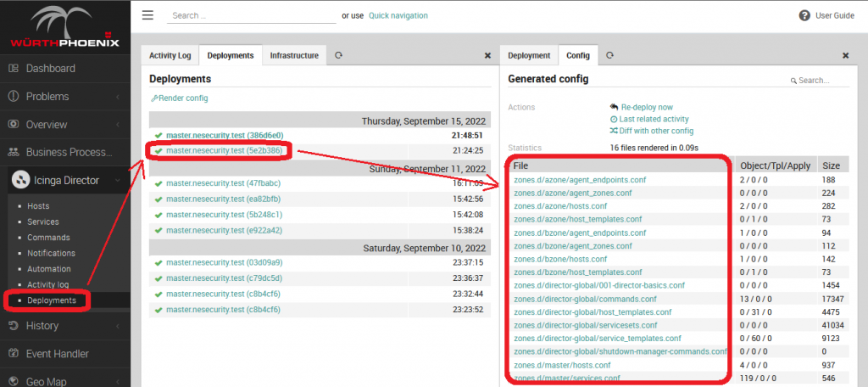868x387 pixels.
Task: Open zones.d/director-global/servicesets.conf file
Action: pyautogui.click(x=586, y=325)
